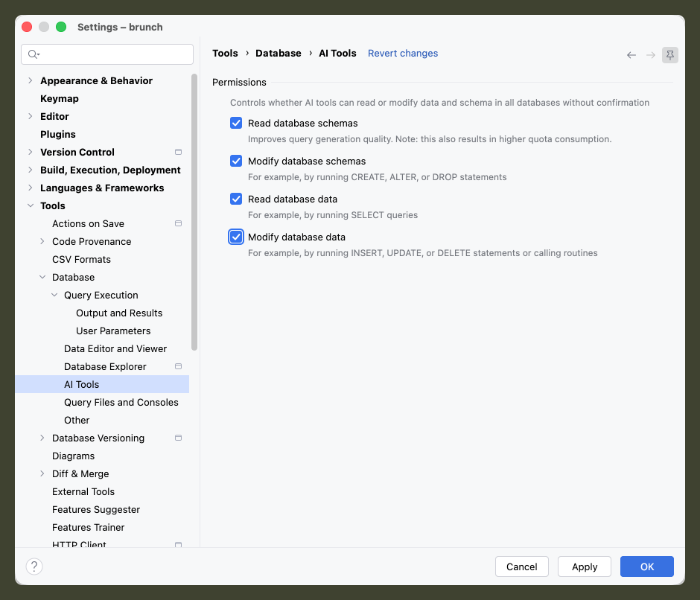Select Query Files and Consoles item
This screenshot has width=700, height=600.
pos(121,402)
